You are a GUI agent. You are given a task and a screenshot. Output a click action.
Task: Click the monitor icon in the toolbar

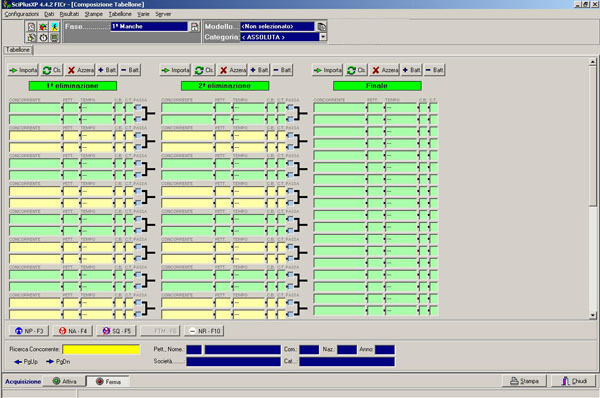pyautogui.click(x=55, y=38)
